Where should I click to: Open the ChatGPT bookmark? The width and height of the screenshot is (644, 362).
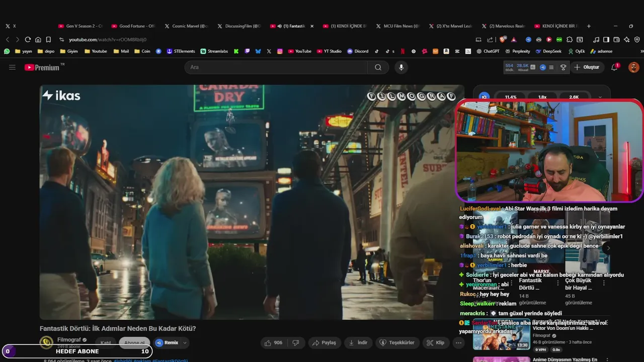[x=488, y=51]
